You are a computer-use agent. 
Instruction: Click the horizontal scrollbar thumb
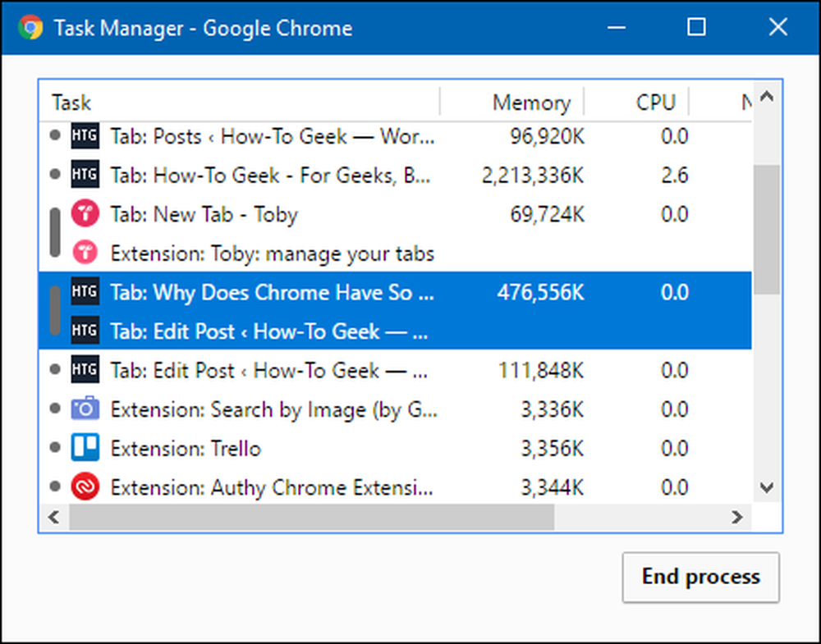312,518
